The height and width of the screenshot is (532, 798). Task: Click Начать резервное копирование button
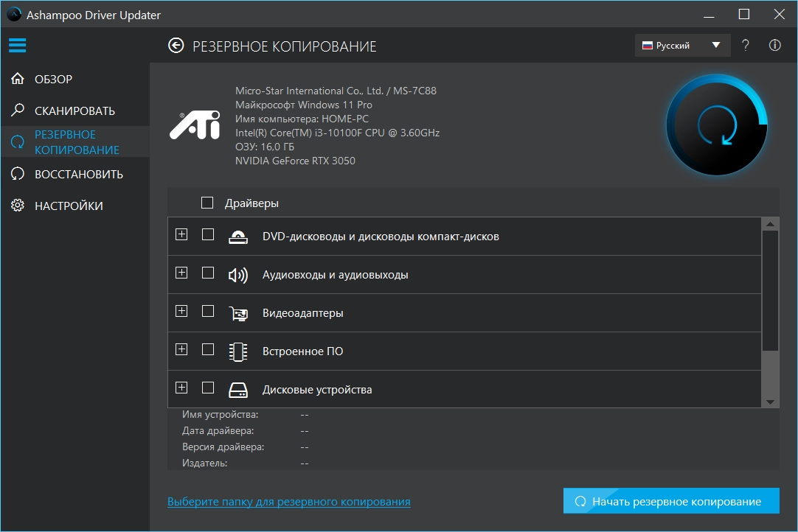click(x=670, y=501)
